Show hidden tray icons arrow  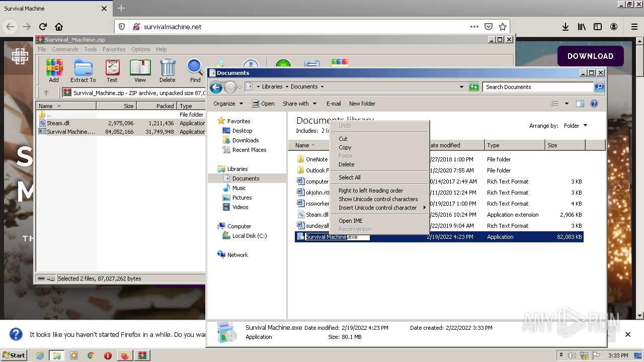tap(561, 355)
